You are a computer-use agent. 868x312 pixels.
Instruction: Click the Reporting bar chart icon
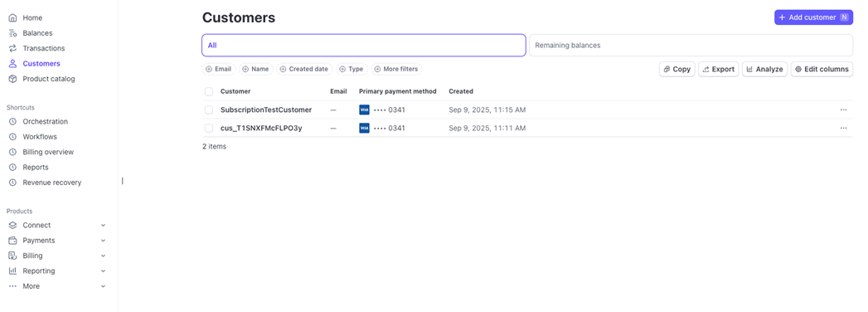point(12,271)
